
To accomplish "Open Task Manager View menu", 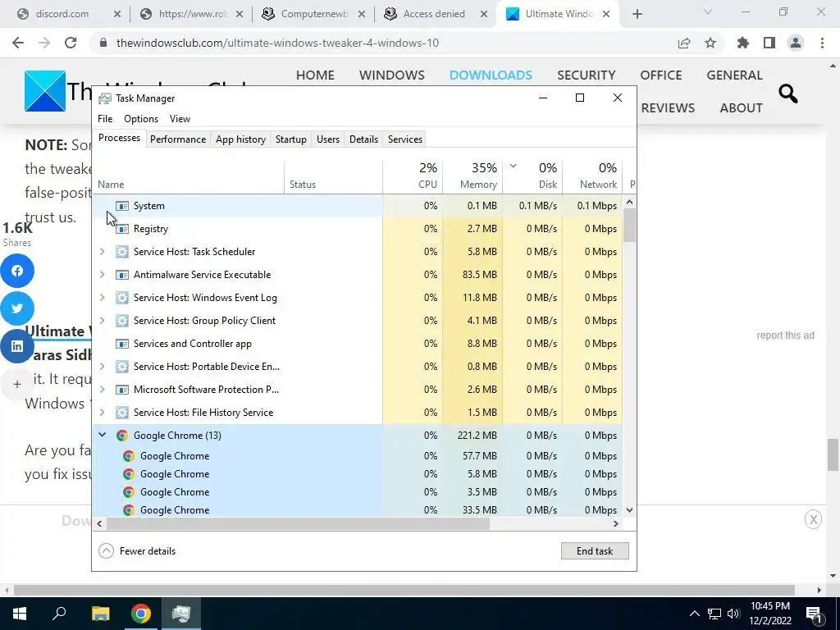I will [x=180, y=119].
